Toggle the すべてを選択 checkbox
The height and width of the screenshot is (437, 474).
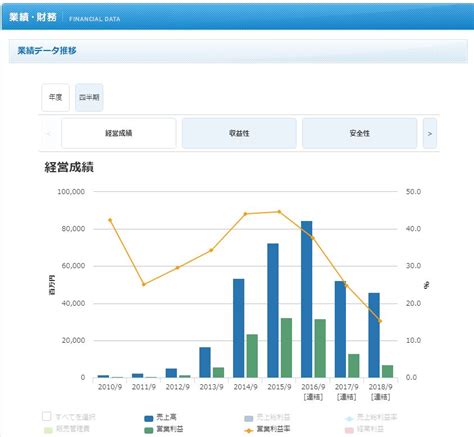point(47,416)
